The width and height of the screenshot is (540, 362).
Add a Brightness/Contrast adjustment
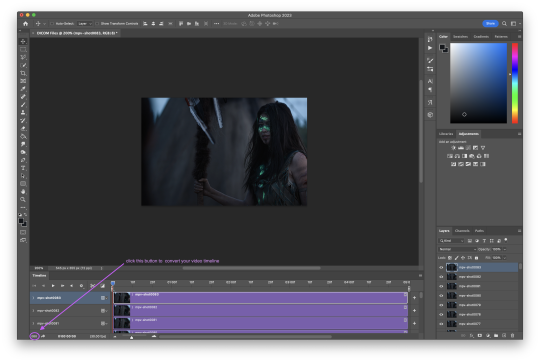coord(453,148)
